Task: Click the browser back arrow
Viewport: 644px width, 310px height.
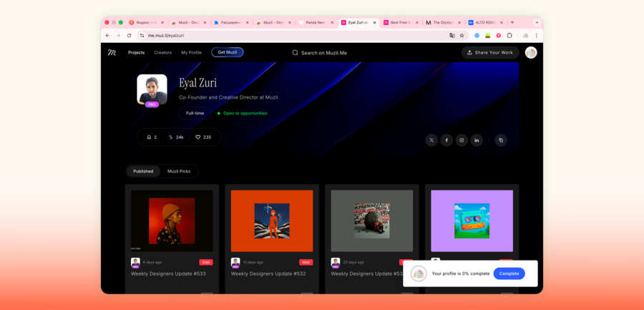Action: coord(107,36)
